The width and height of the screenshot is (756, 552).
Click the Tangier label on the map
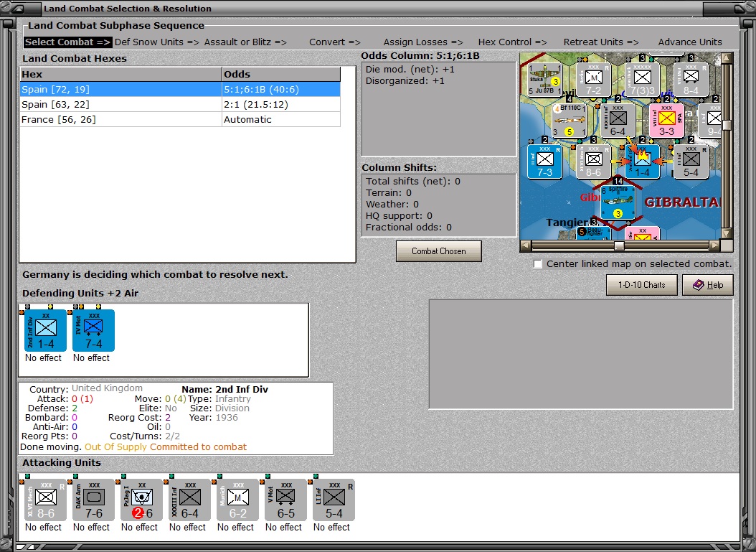[x=567, y=223]
